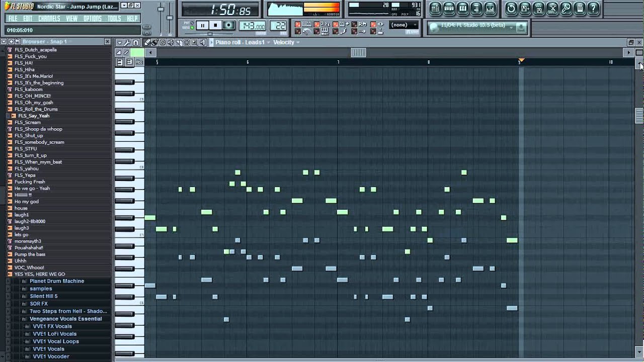Open the project info icon
644x362 pixels.
coord(579,8)
